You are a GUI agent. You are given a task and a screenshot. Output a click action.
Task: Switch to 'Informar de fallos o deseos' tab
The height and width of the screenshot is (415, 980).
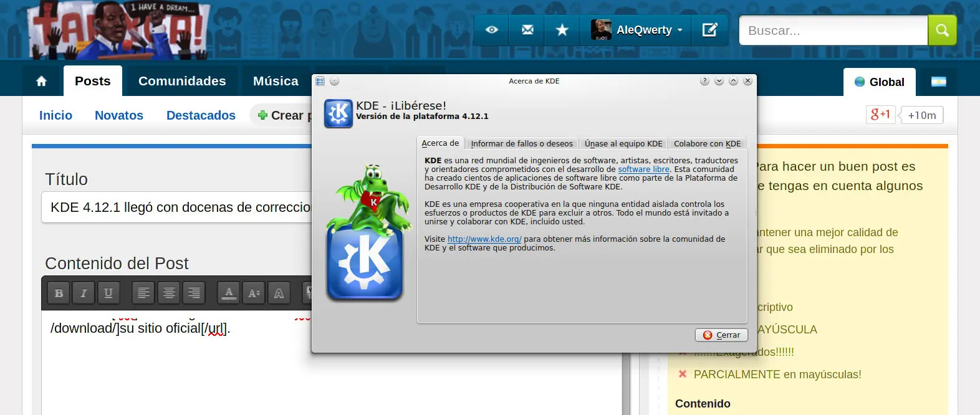[522, 144]
